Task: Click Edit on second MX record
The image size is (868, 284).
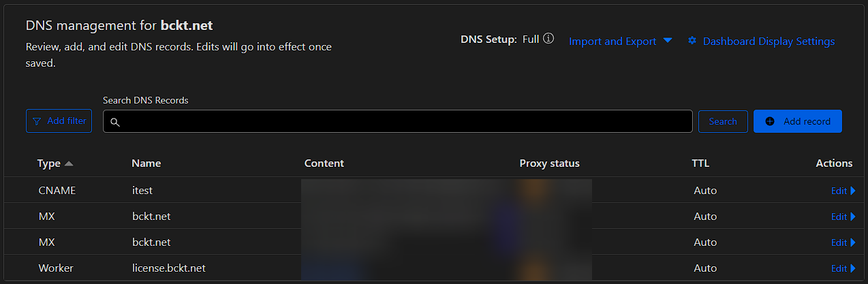Action: [839, 242]
